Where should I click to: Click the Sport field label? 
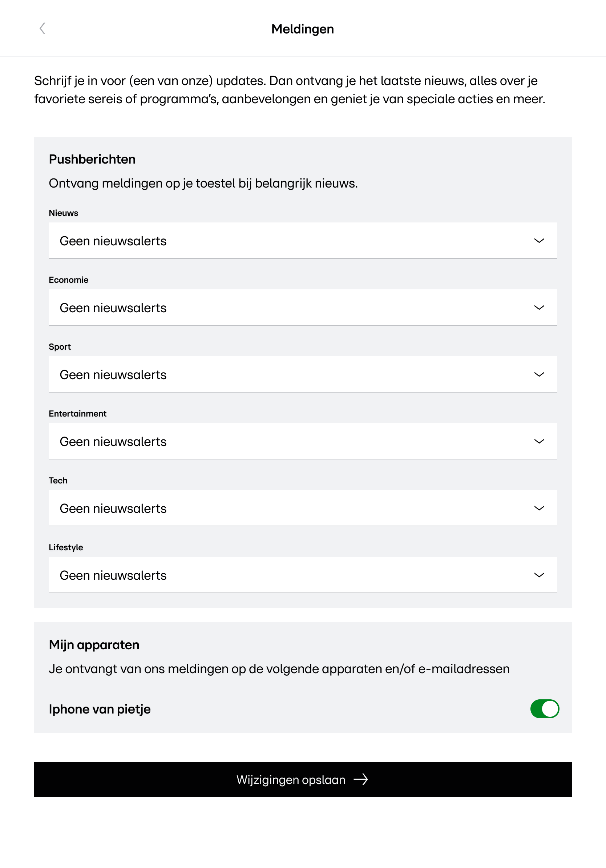60,347
